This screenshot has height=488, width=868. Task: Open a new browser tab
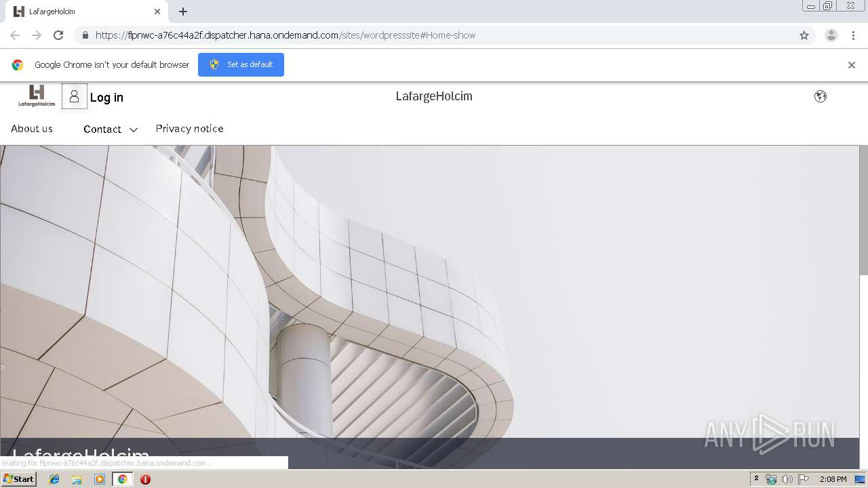pyautogui.click(x=183, y=12)
